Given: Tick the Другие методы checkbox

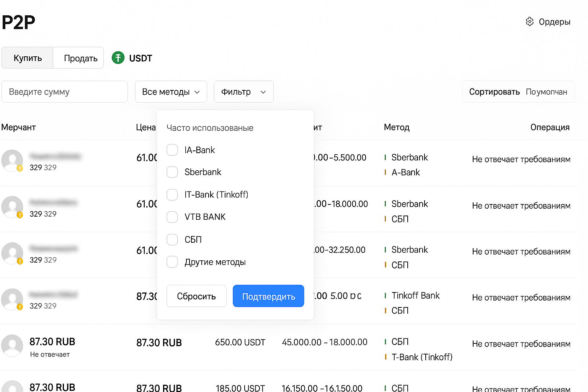Looking at the screenshot, I should 172,262.
